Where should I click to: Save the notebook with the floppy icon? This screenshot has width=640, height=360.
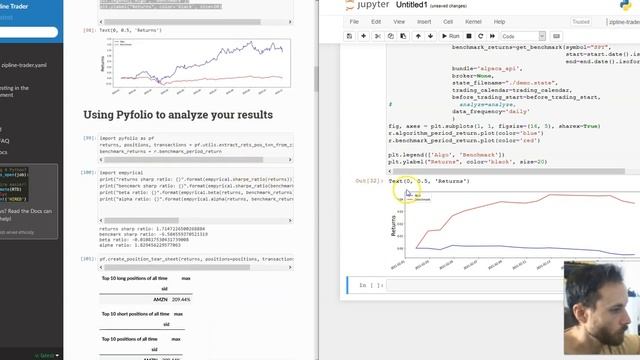click(349, 36)
